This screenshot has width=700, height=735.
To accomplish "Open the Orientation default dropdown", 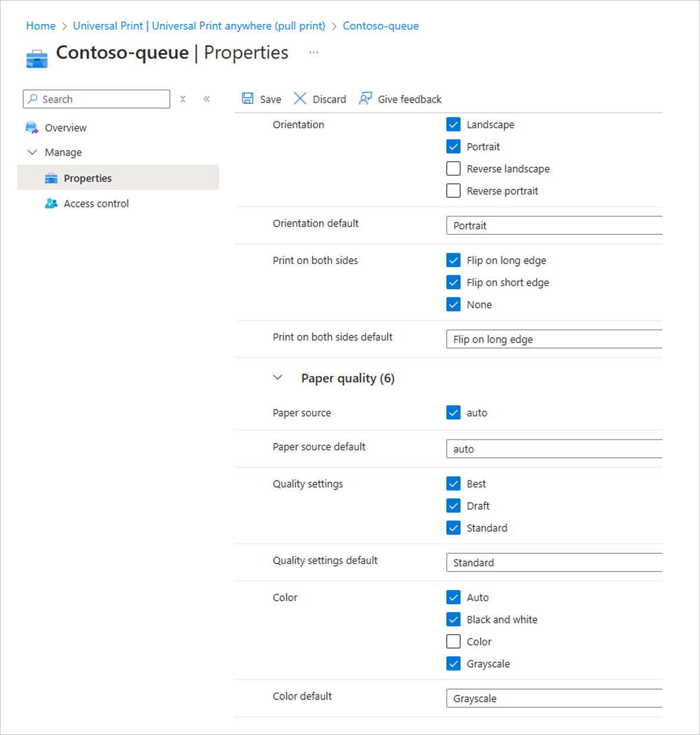I will coord(554,225).
